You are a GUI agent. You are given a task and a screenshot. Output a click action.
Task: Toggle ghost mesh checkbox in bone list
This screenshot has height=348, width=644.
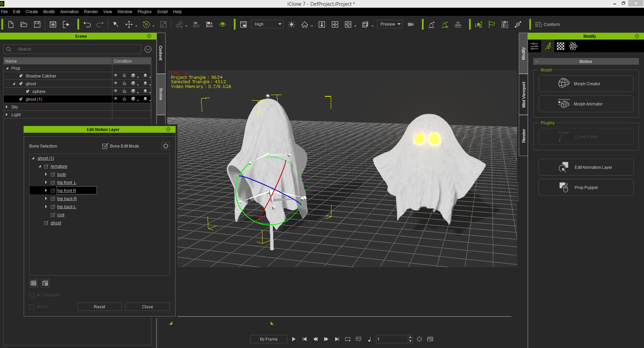click(x=46, y=223)
